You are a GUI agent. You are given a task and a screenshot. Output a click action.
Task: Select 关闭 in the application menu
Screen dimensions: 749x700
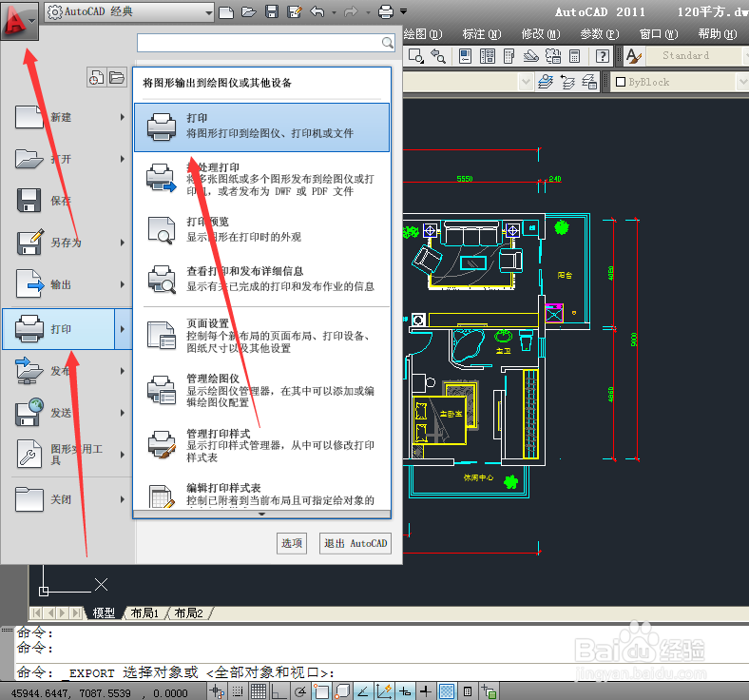click(67, 499)
